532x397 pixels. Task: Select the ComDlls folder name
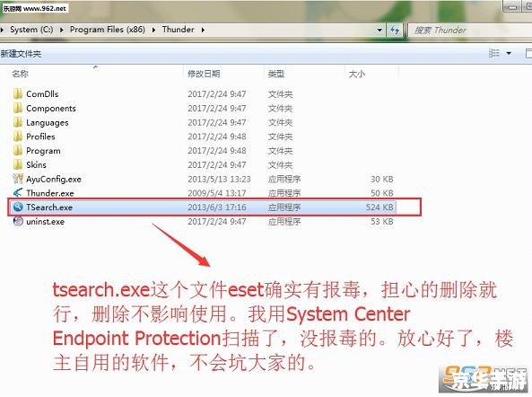tap(42, 94)
